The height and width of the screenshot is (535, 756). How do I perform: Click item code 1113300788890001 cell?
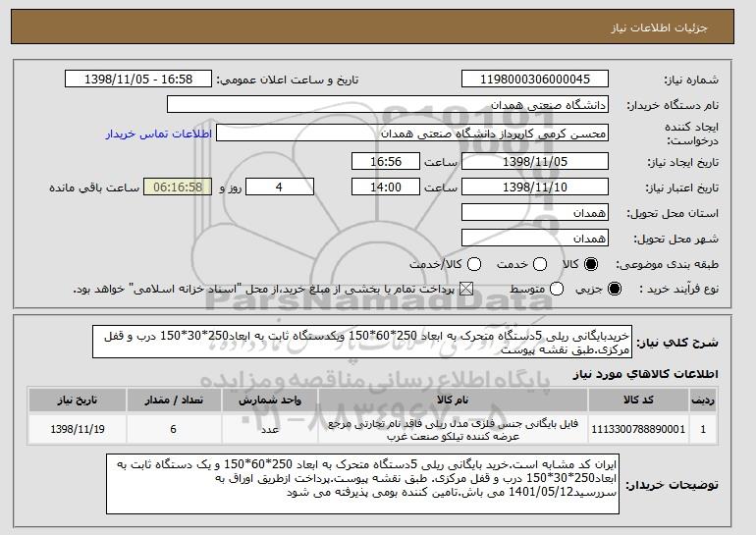(638, 429)
